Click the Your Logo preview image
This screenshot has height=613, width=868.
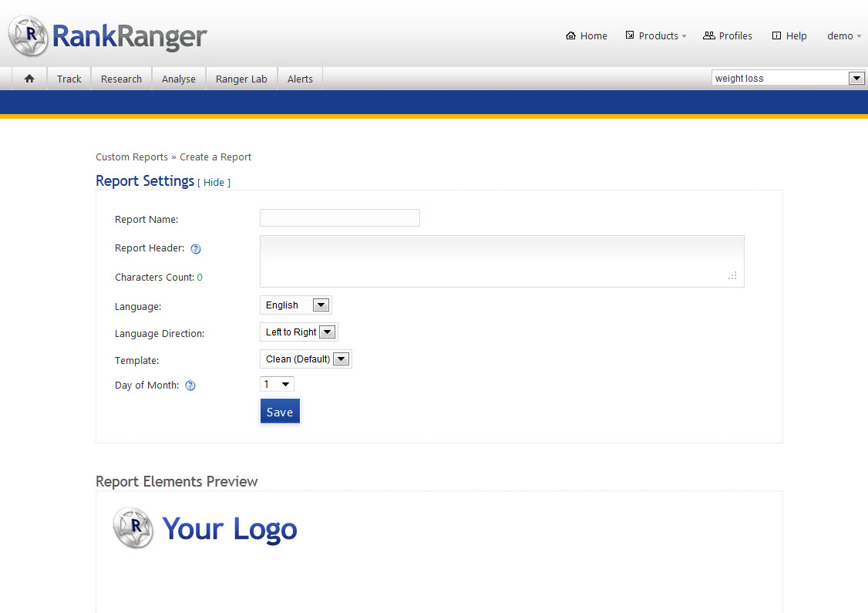[205, 529]
